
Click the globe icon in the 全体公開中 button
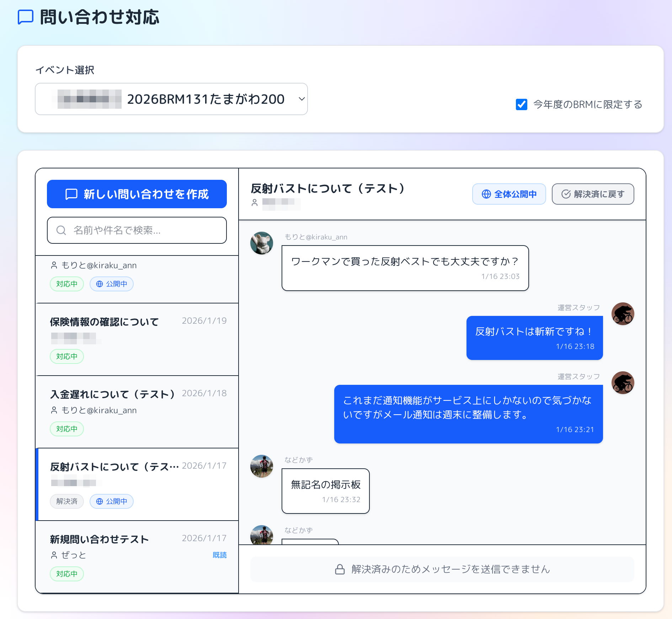tap(486, 194)
